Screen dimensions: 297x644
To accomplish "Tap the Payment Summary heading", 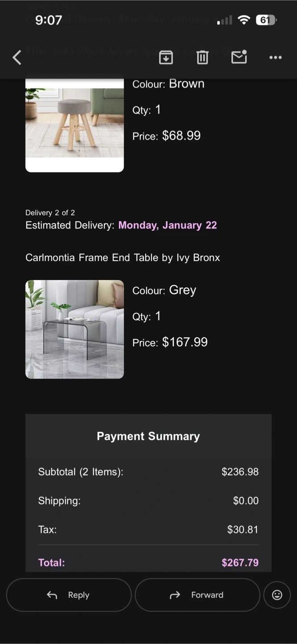I will coord(148,436).
